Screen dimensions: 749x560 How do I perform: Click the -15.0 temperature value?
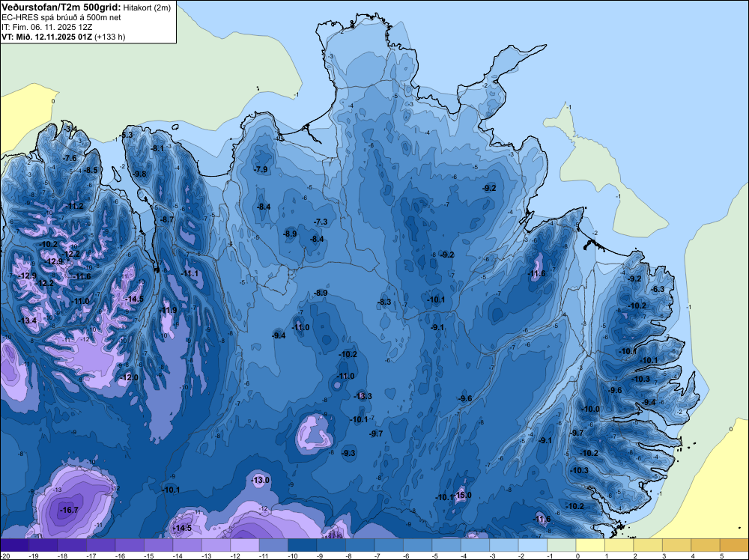(462, 495)
